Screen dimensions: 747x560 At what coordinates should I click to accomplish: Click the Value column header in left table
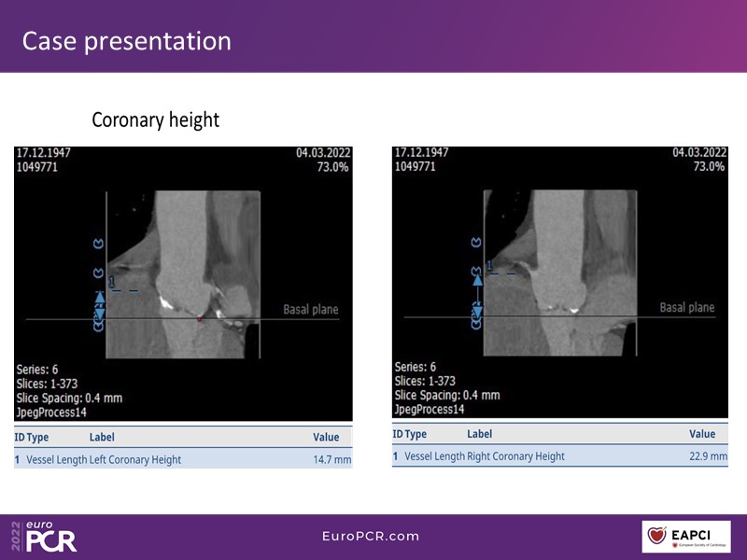coord(326,437)
